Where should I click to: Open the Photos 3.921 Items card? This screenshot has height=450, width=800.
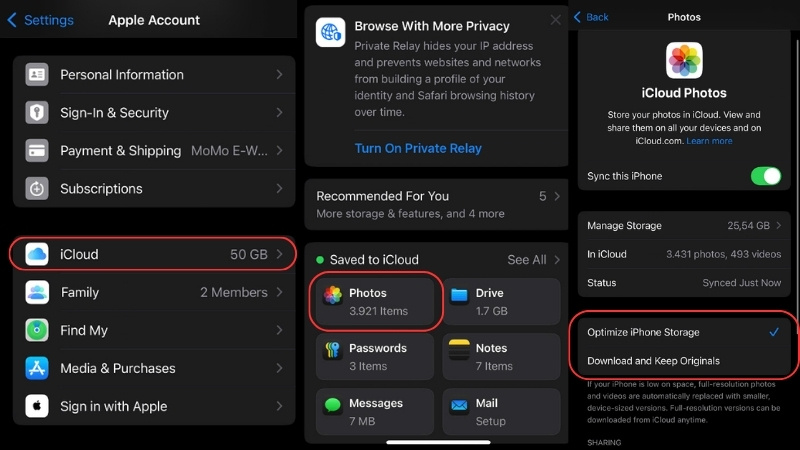(x=375, y=302)
